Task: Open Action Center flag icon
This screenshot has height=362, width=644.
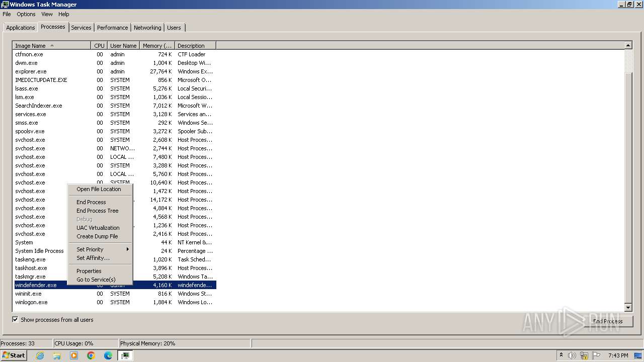Action: coord(596,355)
